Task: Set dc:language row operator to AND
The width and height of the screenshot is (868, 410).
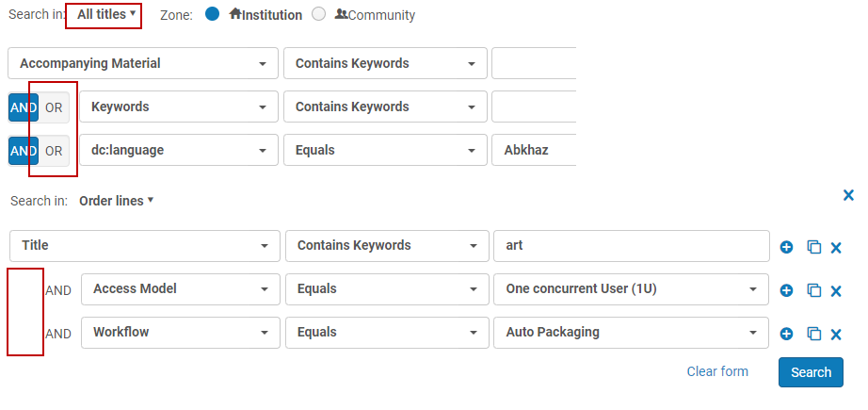Action: tap(24, 151)
